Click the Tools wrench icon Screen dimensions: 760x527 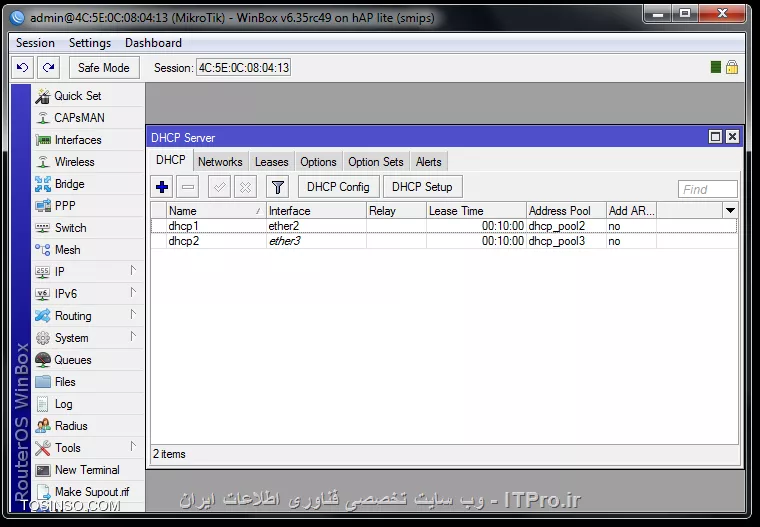tap(43, 448)
